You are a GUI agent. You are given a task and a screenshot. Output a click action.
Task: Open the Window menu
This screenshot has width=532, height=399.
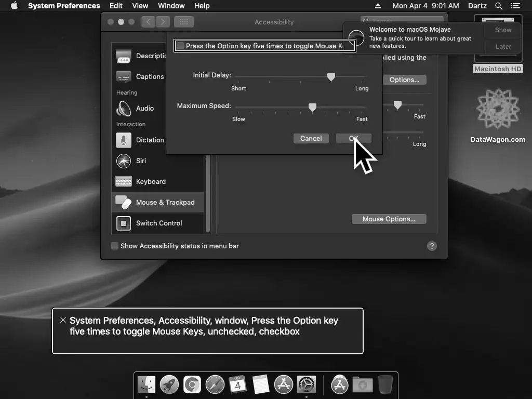[x=171, y=6]
